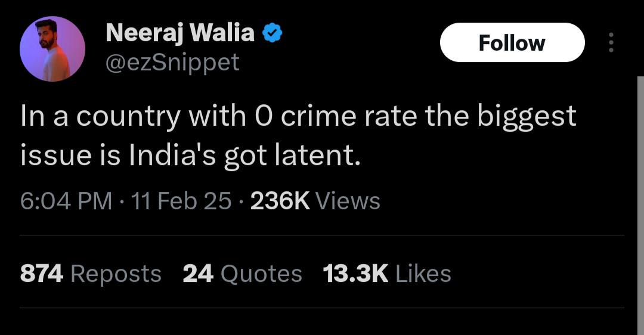644x335 pixels.
Task: Open the 24 Quotes list
Action: 242,274
